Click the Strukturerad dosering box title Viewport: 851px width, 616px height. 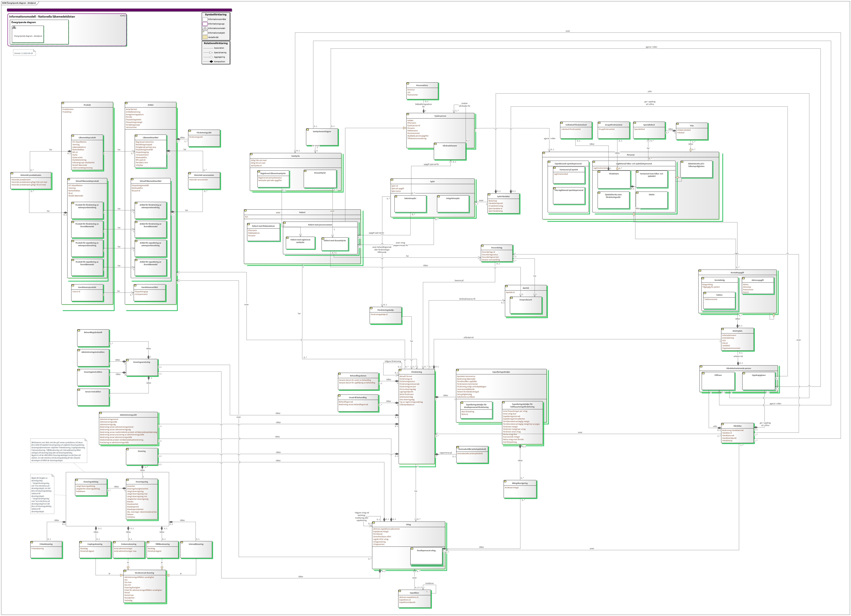pos(144,573)
